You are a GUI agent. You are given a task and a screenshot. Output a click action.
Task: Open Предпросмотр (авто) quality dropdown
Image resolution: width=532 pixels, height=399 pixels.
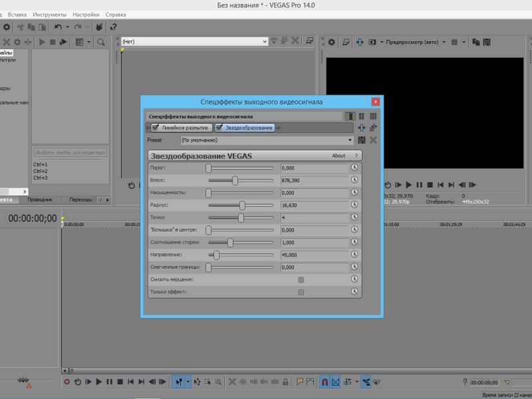coord(416,42)
